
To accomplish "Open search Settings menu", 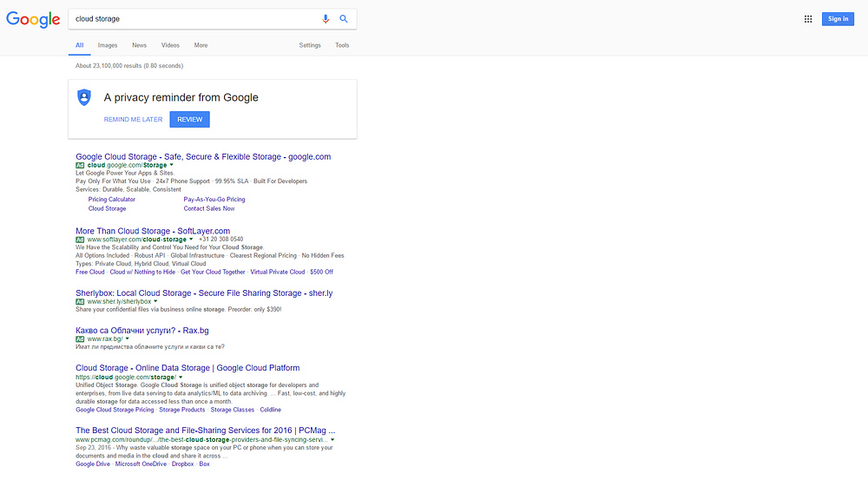I will 310,45.
